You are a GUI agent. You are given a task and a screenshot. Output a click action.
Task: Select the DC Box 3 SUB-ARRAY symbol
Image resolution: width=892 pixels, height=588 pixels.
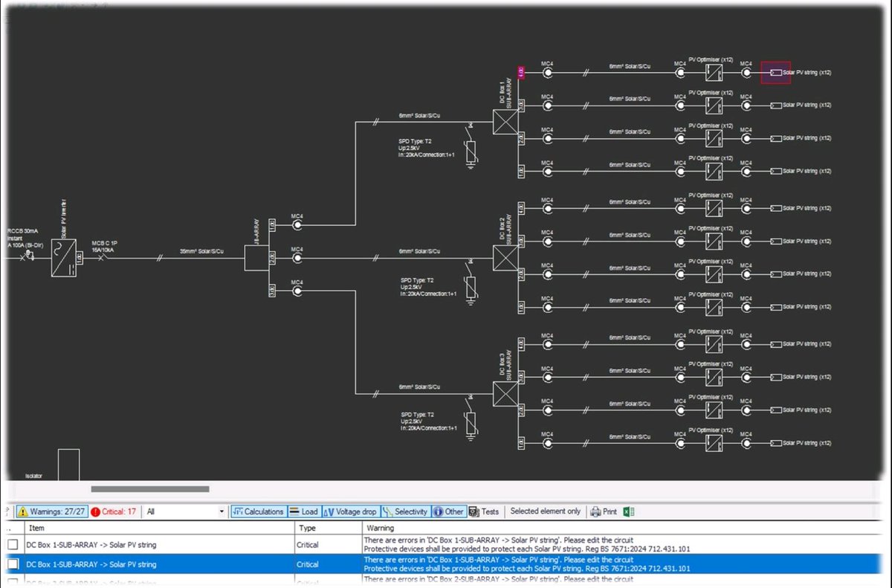pyautogui.click(x=505, y=394)
